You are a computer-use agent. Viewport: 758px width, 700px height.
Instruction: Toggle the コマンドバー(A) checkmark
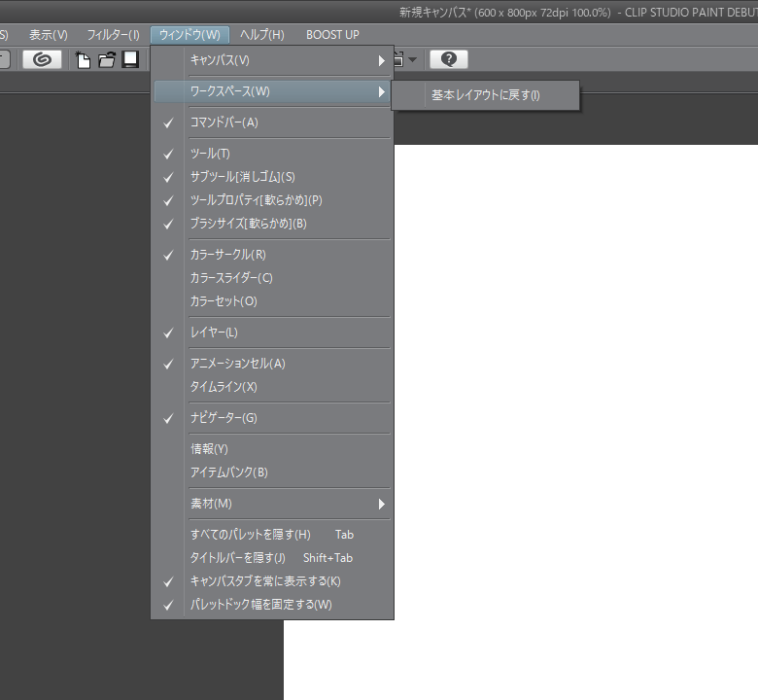coord(272,122)
